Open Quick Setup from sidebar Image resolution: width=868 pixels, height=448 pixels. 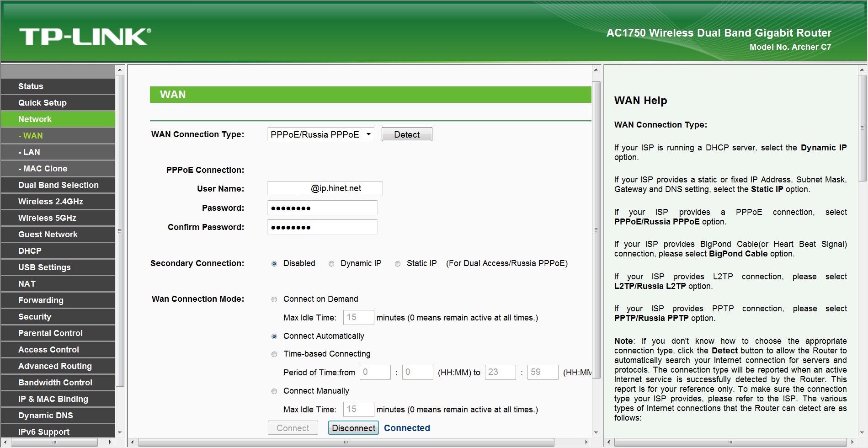[x=58, y=103]
